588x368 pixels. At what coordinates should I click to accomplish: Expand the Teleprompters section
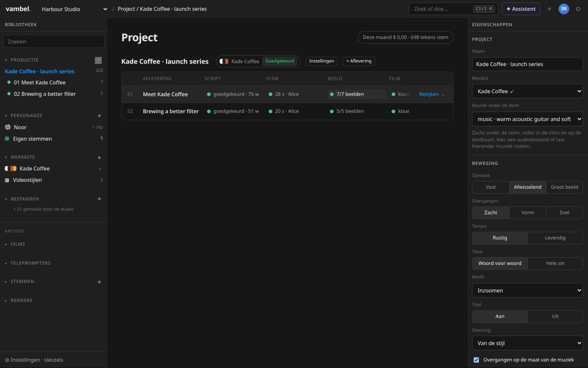click(x=28, y=263)
